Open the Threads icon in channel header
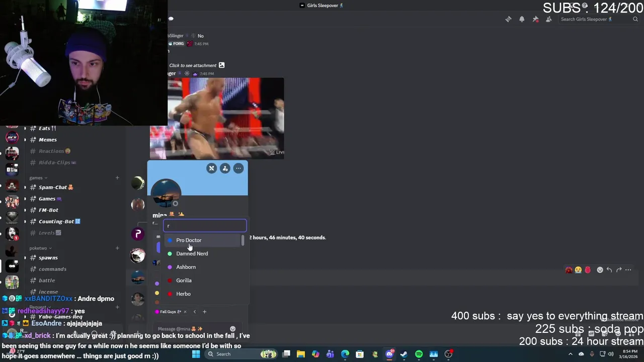The width and height of the screenshot is (644, 362). click(x=508, y=19)
